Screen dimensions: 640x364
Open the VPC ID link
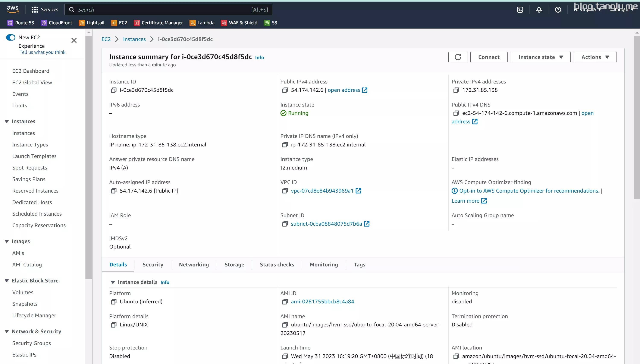[322, 191]
